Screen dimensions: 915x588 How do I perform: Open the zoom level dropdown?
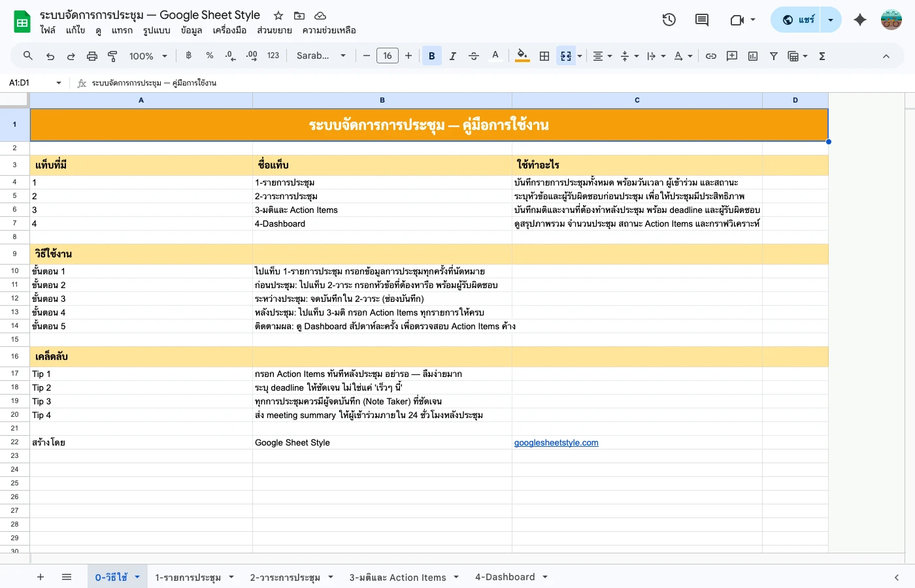pyautogui.click(x=147, y=56)
